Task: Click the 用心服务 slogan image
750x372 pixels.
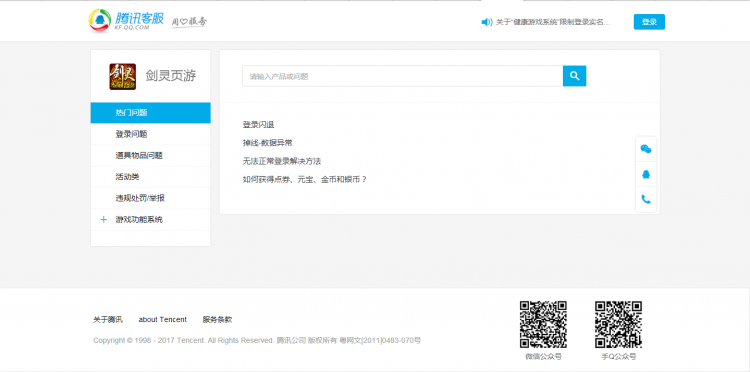Action: (189, 22)
